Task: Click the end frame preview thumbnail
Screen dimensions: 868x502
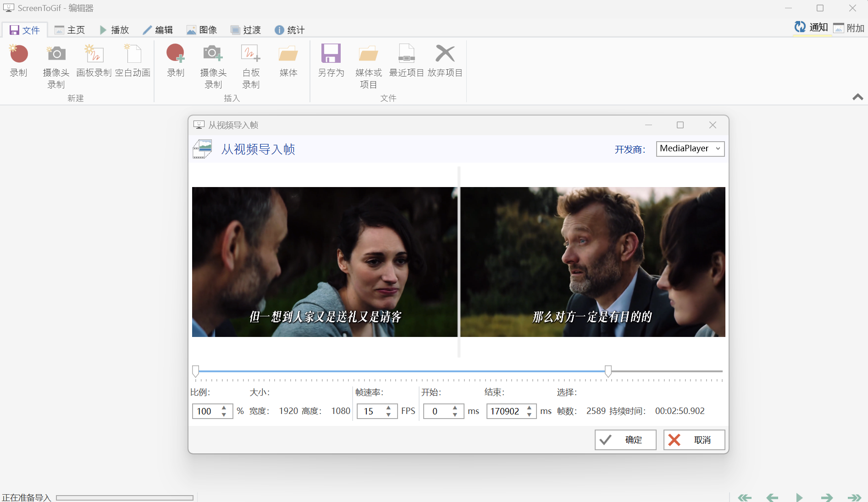Action: (x=593, y=262)
